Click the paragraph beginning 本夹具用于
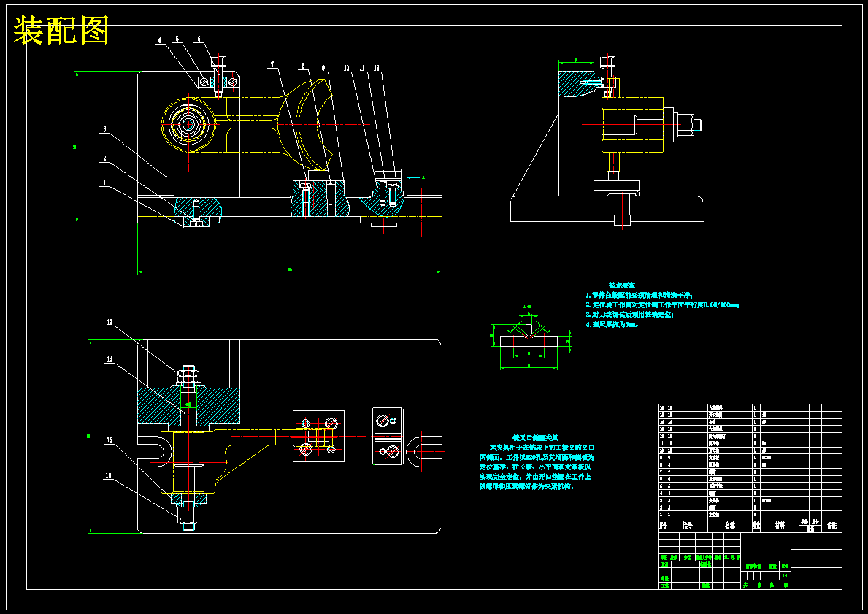The width and height of the screenshot is (868, 614). coord(537,467)
